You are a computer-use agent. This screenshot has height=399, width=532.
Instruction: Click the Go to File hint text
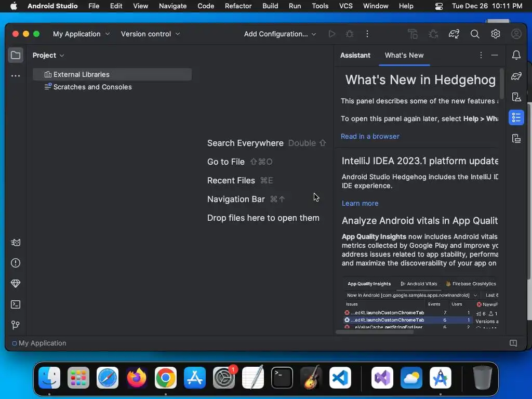[226, 162]
